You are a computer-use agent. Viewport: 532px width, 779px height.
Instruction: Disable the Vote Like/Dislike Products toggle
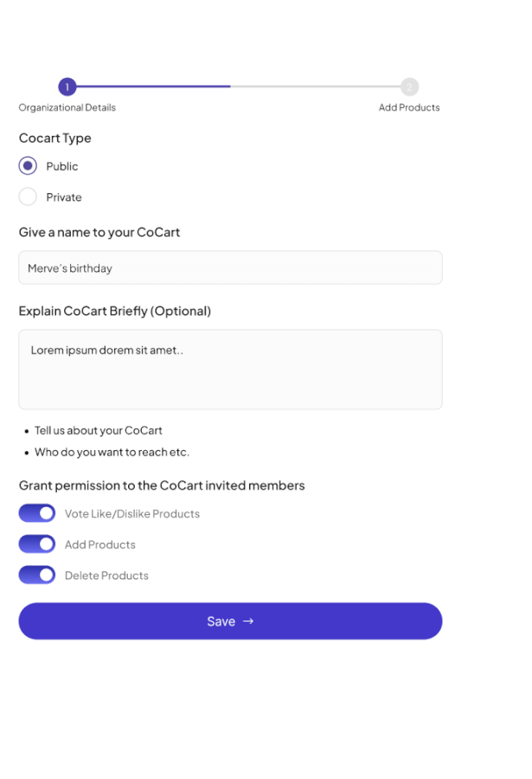pos(37,513)
